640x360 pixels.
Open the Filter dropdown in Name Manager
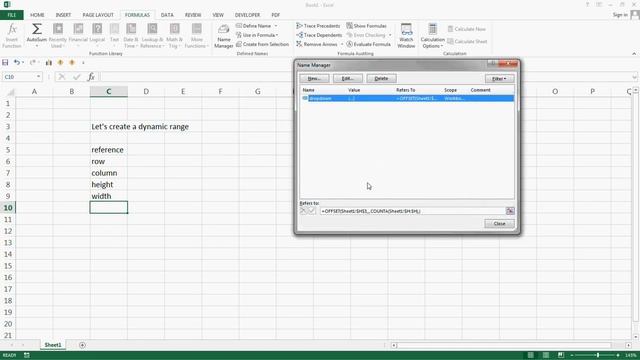[499, 78]
